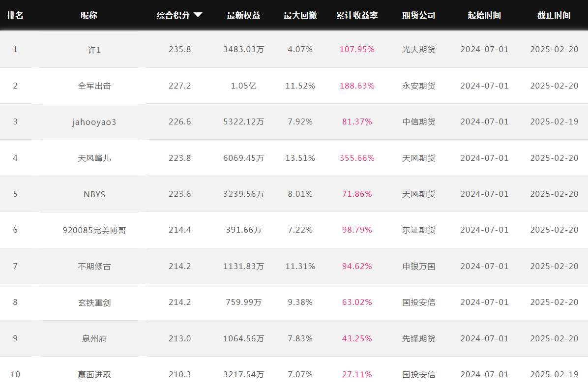Open trader 许1 nickname
This screenshot has width=588, height=392.
click(x=94, y=50)
